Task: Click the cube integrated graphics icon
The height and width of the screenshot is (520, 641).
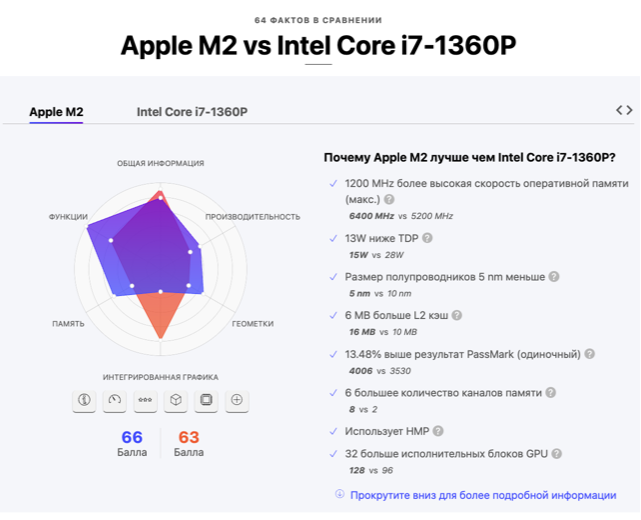Action: pos(175,400)
